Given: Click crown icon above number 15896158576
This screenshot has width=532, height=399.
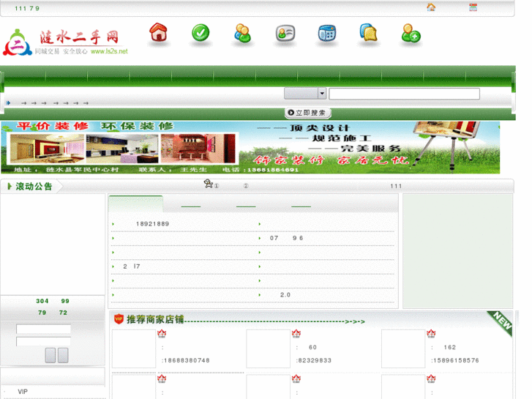Looking at the screenshot, I should point(431,333).
